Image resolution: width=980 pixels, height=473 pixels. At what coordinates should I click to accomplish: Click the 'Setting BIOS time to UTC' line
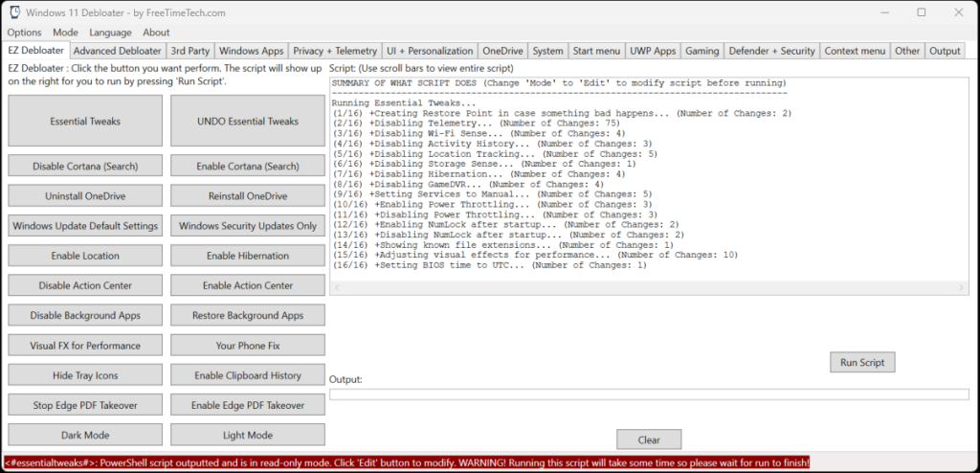489,265
